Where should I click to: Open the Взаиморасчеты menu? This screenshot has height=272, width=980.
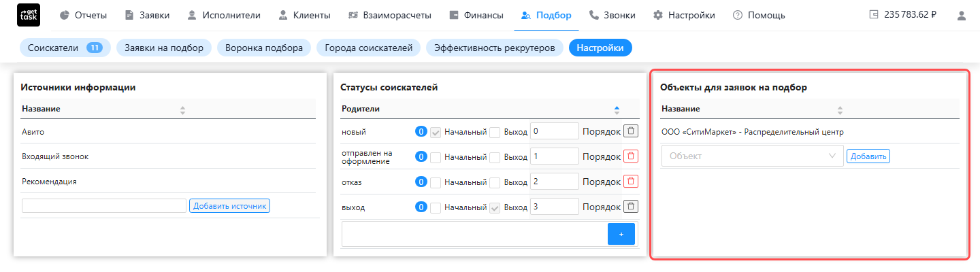coord(391,15)
